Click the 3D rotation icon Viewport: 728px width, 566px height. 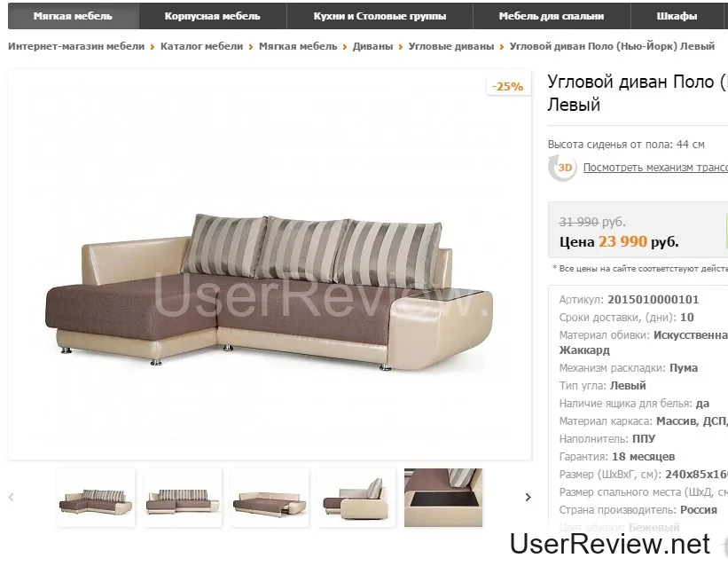pos(562,168)
